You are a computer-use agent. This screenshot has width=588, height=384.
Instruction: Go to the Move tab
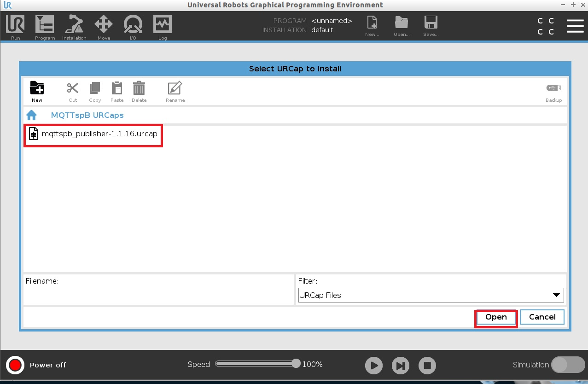(104, 27)
